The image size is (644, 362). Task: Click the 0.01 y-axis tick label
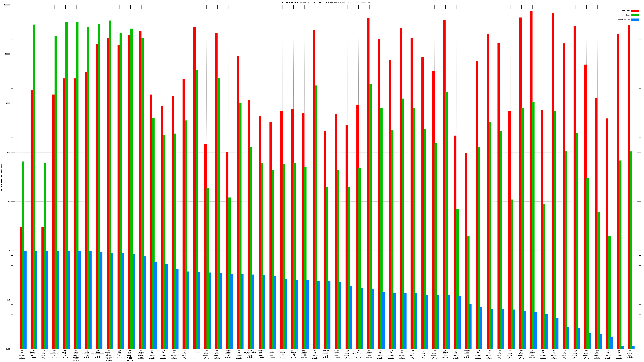[x=8, y=349]
